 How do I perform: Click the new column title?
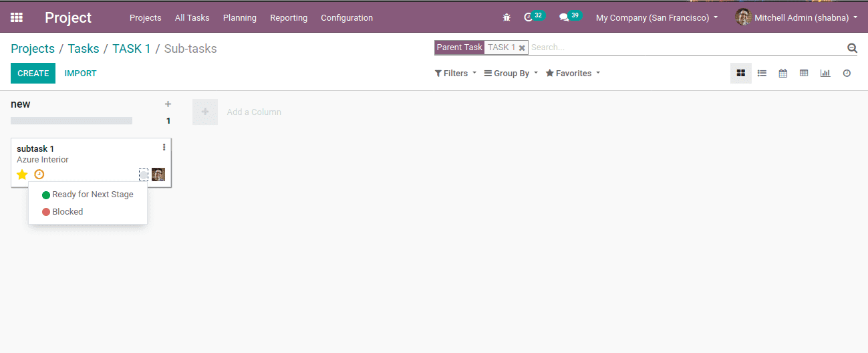[x=21, y=104]
